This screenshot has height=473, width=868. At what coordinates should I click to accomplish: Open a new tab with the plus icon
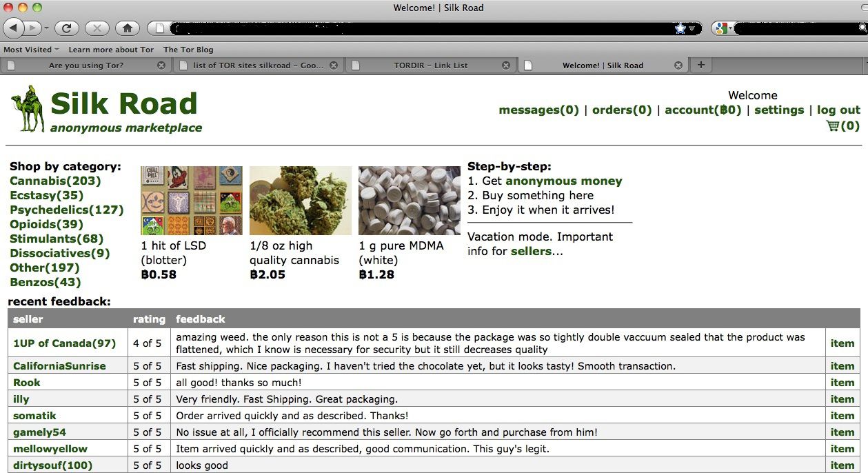[700, 65]
